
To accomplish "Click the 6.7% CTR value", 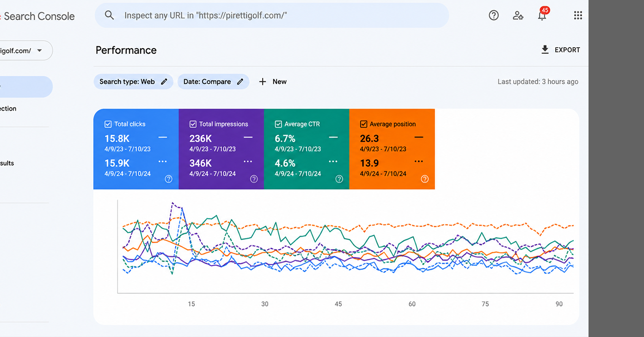I will 285,138.
